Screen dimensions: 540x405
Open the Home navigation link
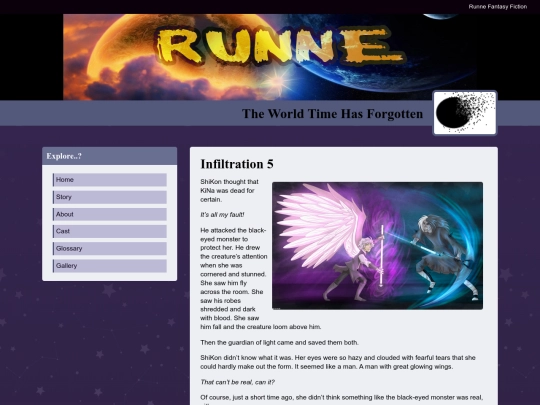tap(110, 180)
